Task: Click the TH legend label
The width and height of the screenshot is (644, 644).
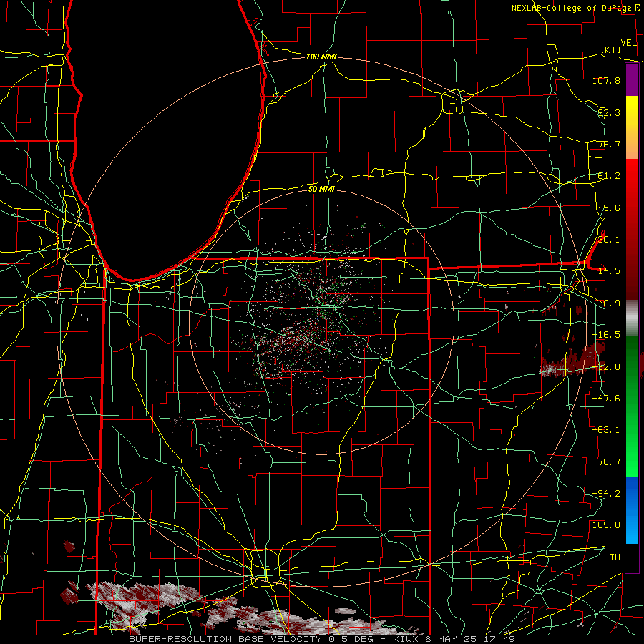Action: click(x=615, y=557)
